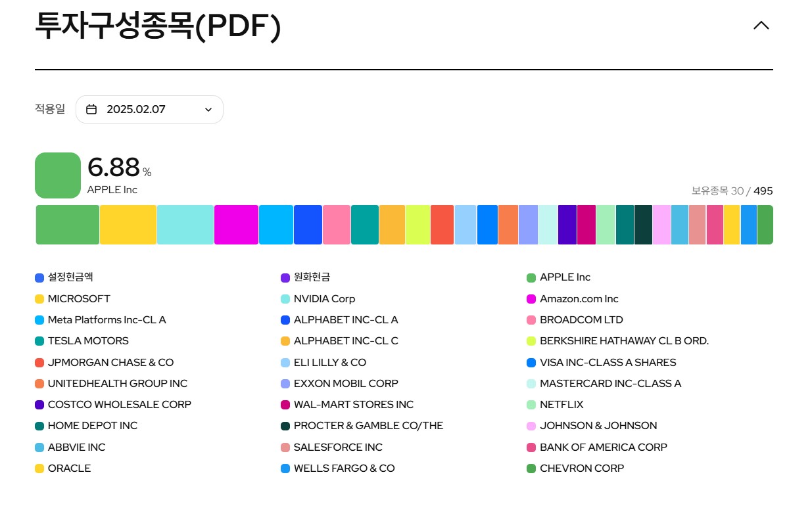Click the blue dot beside VISA INC-CLASS A SHARES

pyautogui.click(x=531, y=363)
